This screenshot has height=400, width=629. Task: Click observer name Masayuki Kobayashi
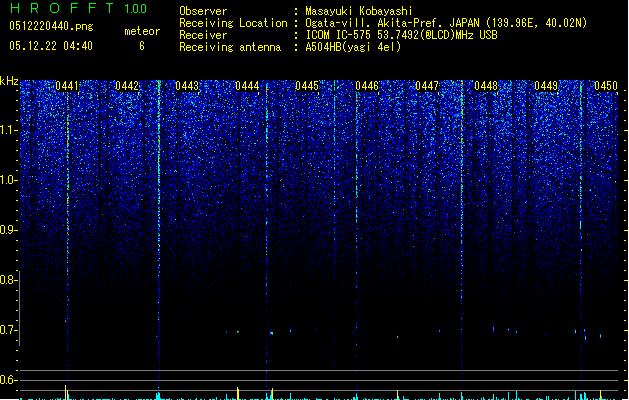point(359,11)
